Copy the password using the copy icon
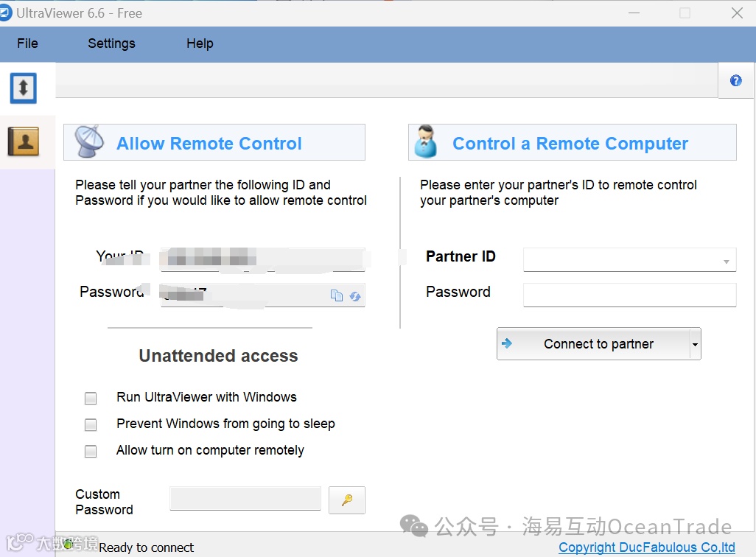 337,295
